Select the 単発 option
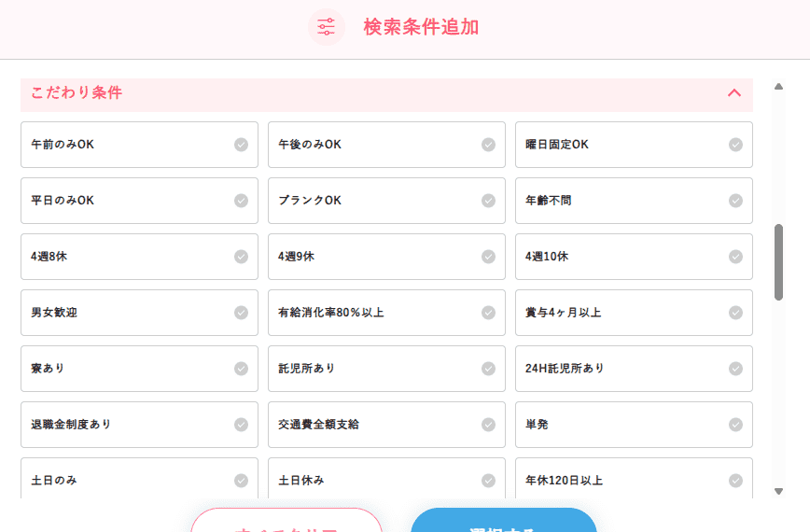810x532 pixels. pyautogui.click(x=634, y=425)
